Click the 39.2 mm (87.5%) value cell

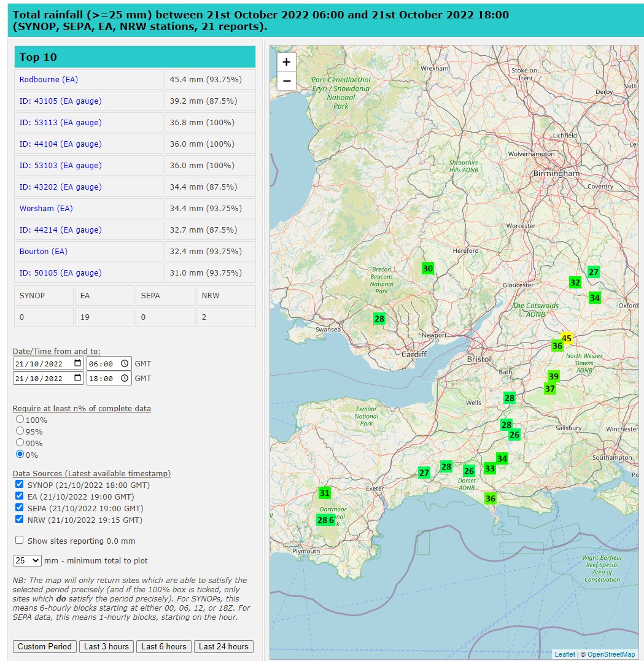click(210, 101)
